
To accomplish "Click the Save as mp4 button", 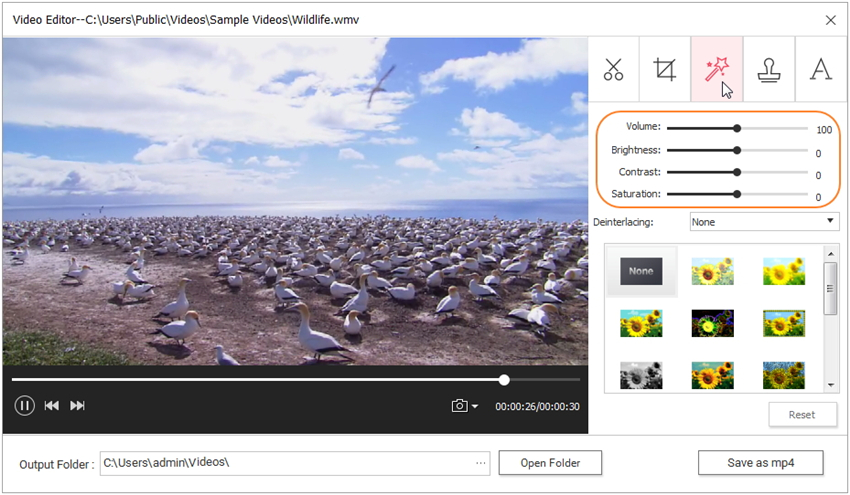I will [760, 463].
